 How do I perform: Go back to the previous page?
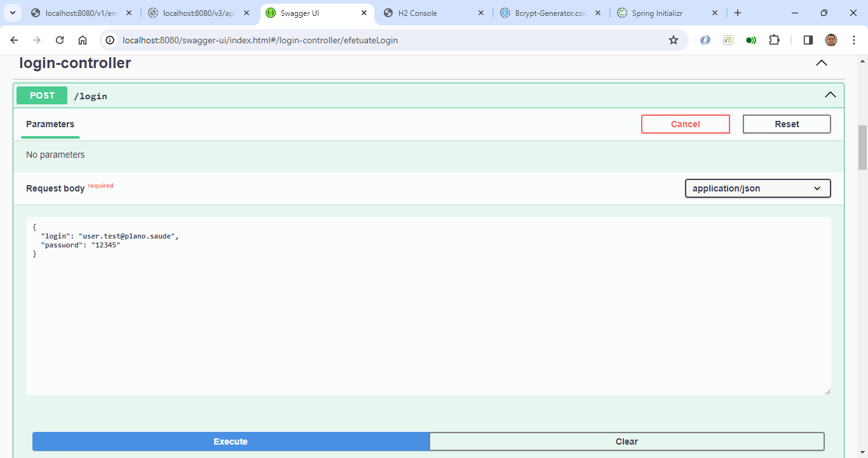click(14, 40)
